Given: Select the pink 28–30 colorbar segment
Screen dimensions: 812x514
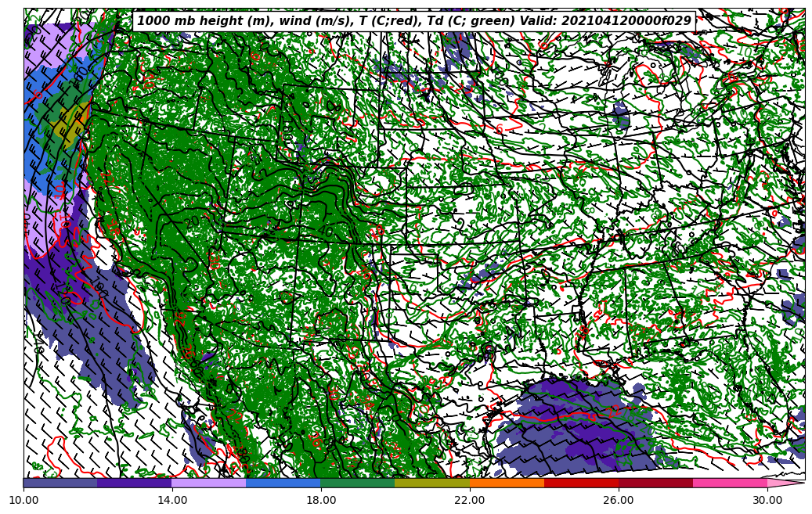Looking at the screenshot, I should [x=730, y=483].
